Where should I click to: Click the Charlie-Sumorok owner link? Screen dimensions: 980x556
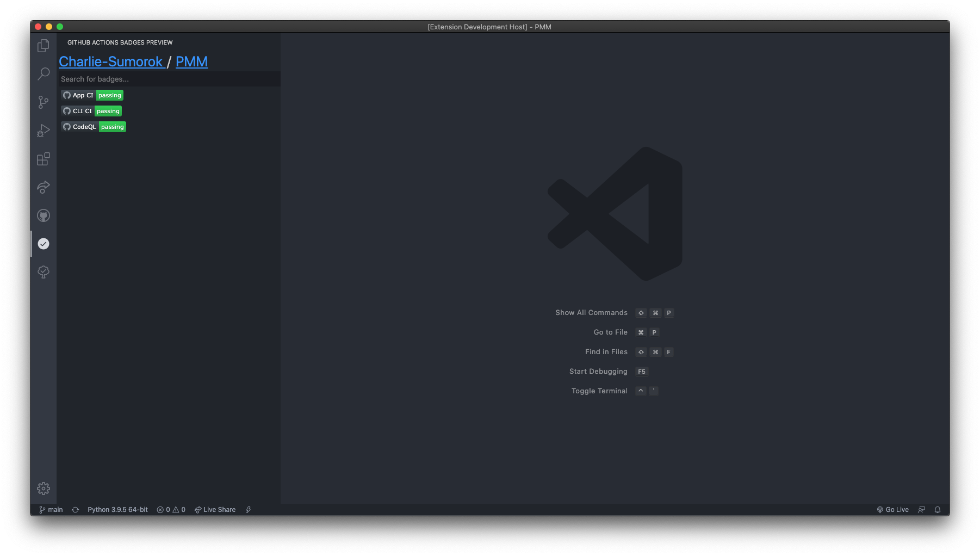point(111,61)
